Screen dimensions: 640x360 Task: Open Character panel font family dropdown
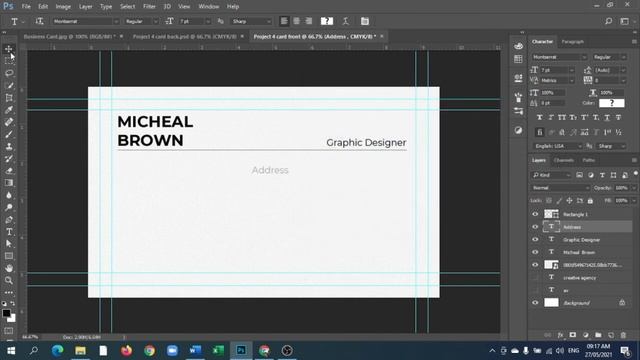click(584, 57)
